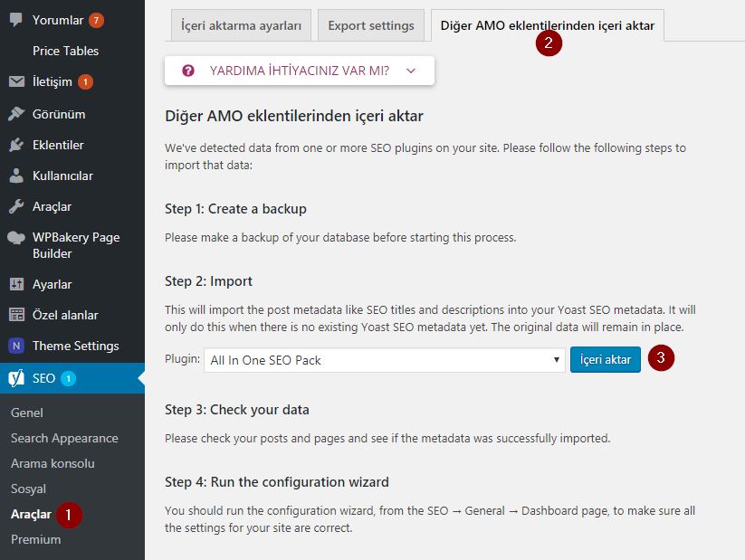The height and width of the screenshot is (560, 745).
Task: Click the help panel chevron arrow
Action: (x=411, y=71)
